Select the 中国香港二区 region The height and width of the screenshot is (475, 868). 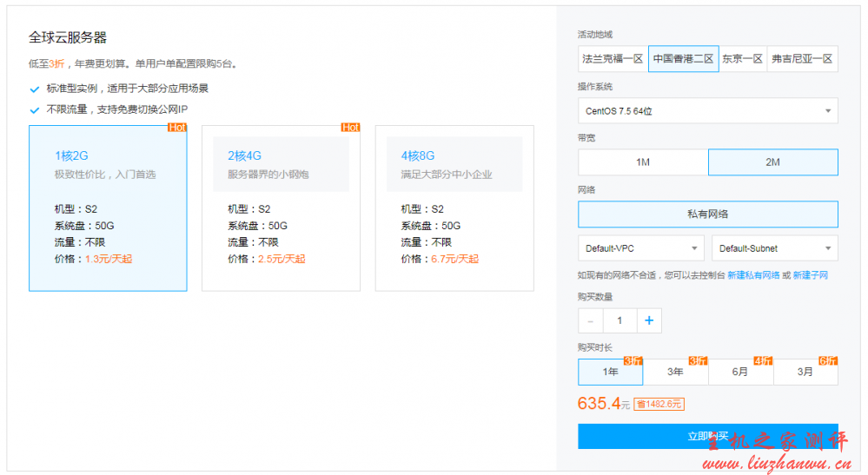(x=684, y=59)
